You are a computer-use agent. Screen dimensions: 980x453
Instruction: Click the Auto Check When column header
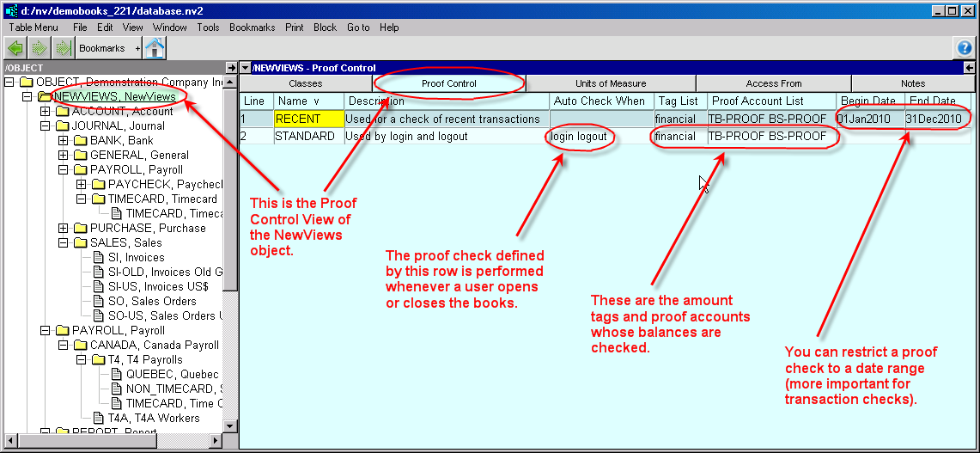[601, 101]
